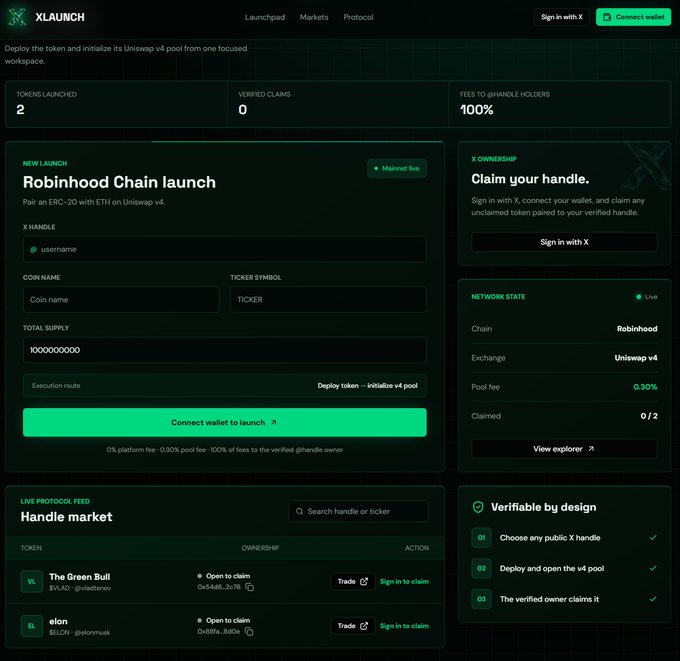This screenshot has height=661, width=680.
Task: Click Sign in with X in the header
Action: tap(562, 17)
